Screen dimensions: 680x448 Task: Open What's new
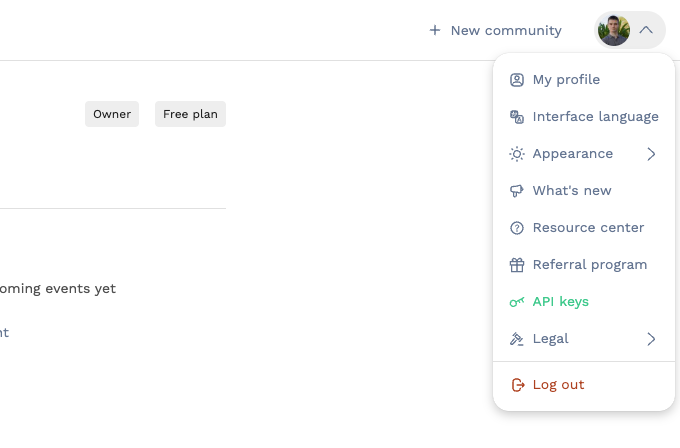(584, 191)
